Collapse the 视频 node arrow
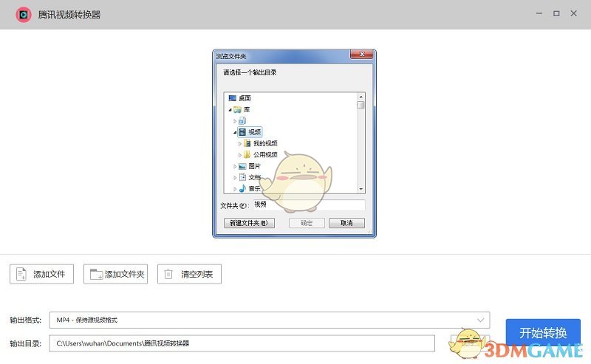 (x=235, y=132)
